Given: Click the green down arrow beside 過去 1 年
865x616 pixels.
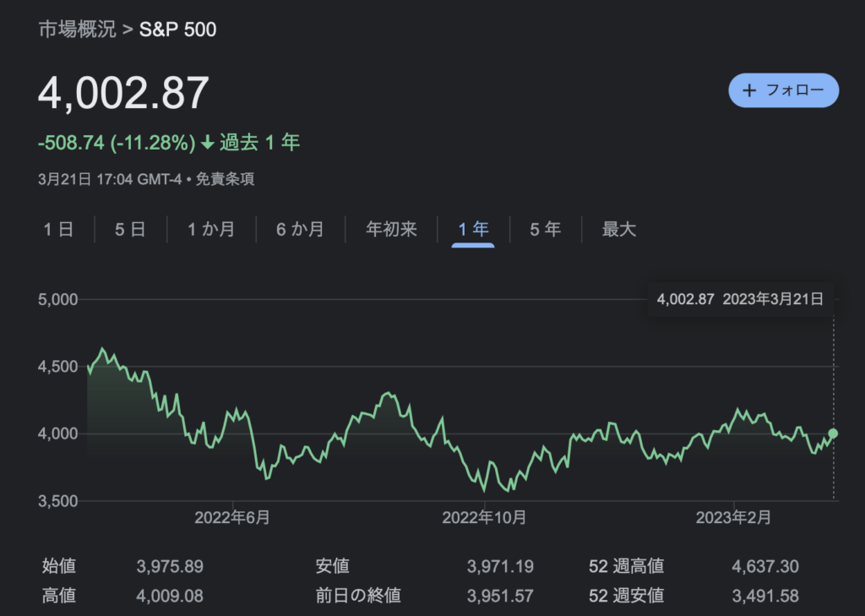Looking at the screenshot, I should tap(208, 143).
